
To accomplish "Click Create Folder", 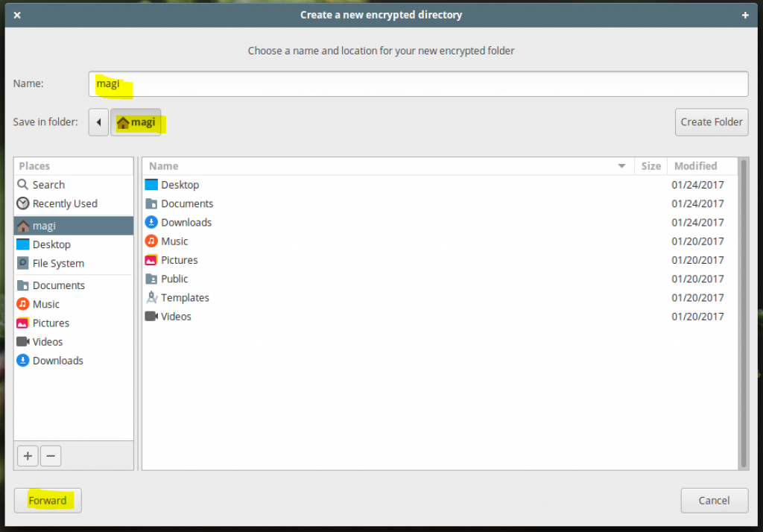I will [711, 121].
